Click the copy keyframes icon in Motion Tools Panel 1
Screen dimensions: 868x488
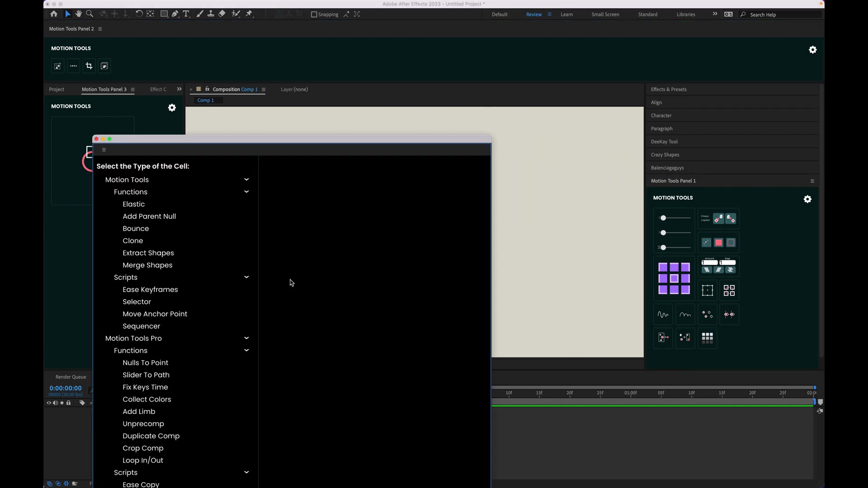[718, 219]
